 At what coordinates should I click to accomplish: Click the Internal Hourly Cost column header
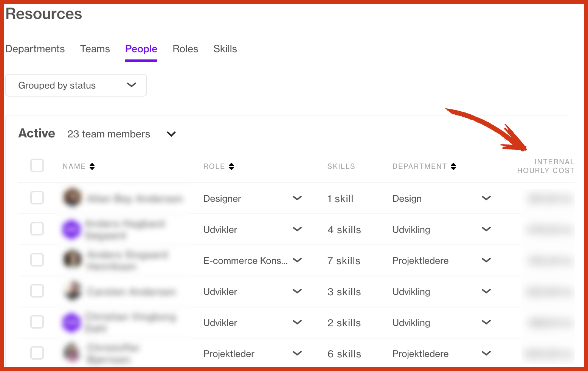[x=546, y=166]
